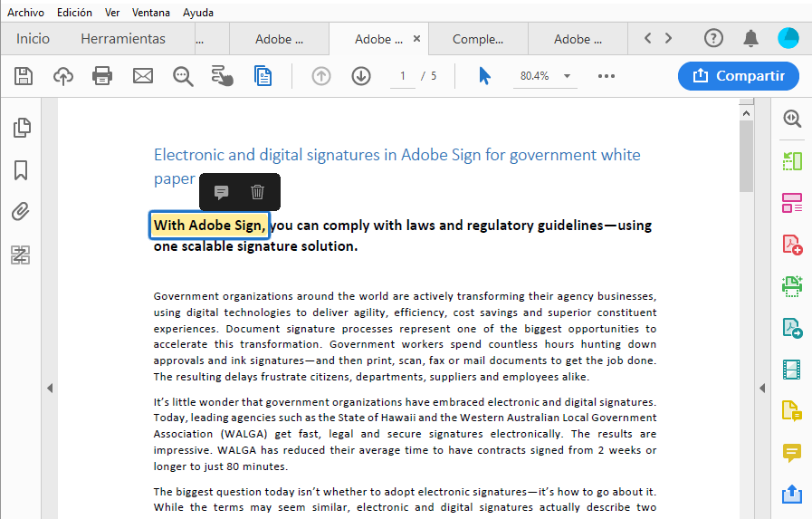Click the blue title 'Electronic and digital signatures'

pos(267,155)
